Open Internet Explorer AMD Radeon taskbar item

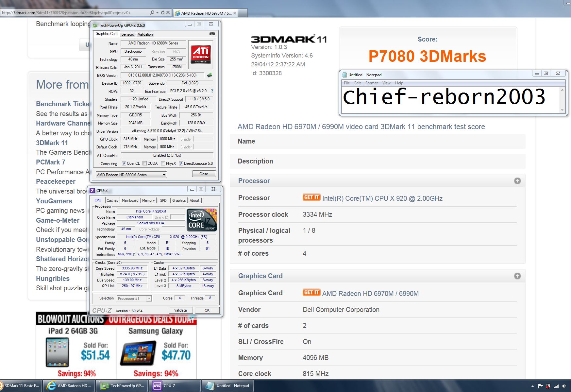coord(69,386)
